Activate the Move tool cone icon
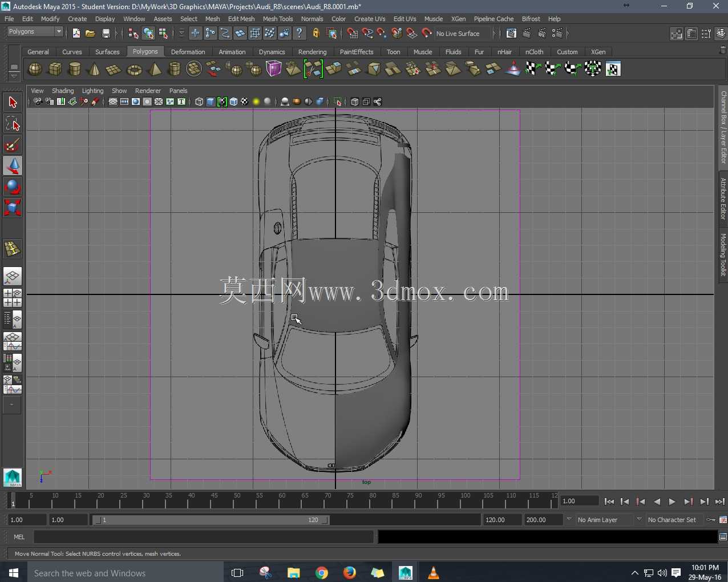The image size is (728, 582). [x=13, y=166]
